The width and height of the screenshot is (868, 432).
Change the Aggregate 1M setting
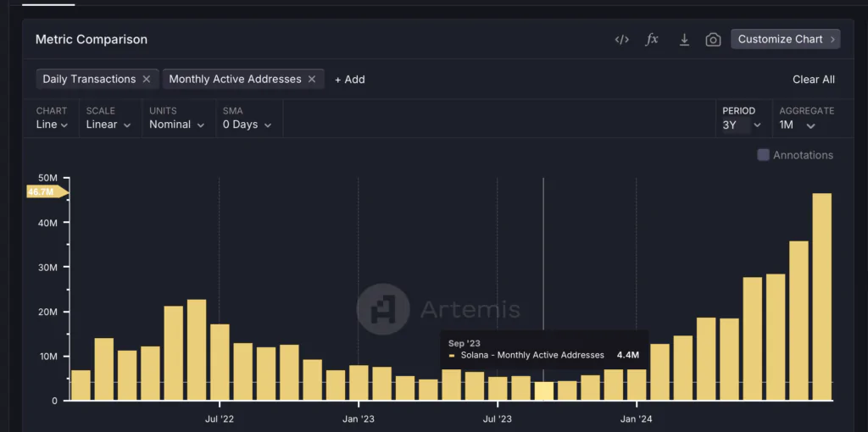[x=798, y=125]
